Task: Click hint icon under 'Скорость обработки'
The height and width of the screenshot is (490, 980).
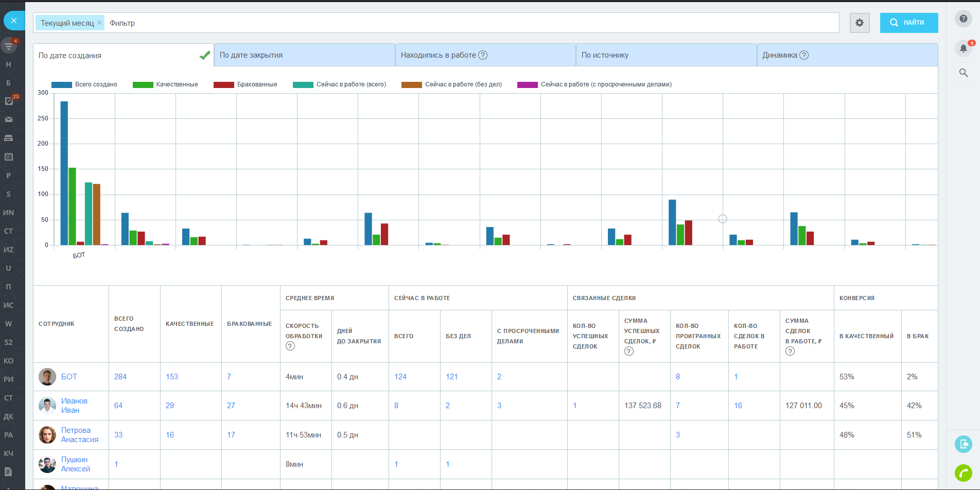Action: pos(290,346)
